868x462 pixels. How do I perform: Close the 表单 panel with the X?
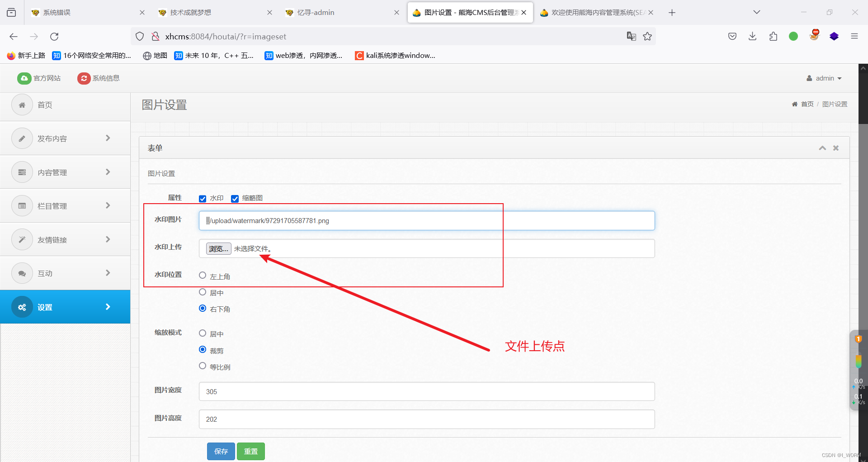836,148
